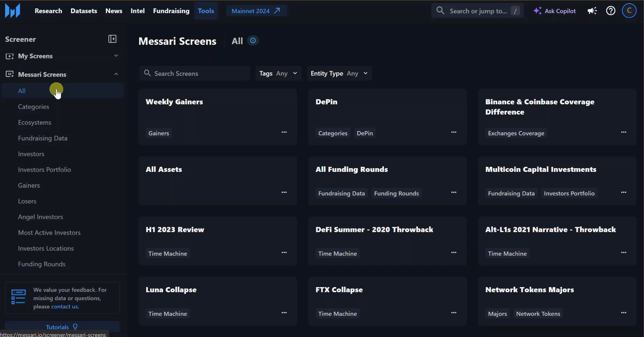
Task: Open the Tools menu
Action: pos(206,11)
